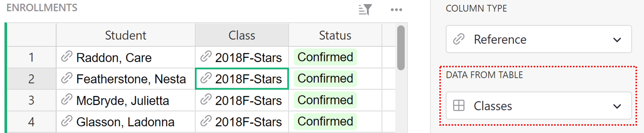Click link icon beside McBryde, Julietta
644x133 pixels.
[67, 99]
